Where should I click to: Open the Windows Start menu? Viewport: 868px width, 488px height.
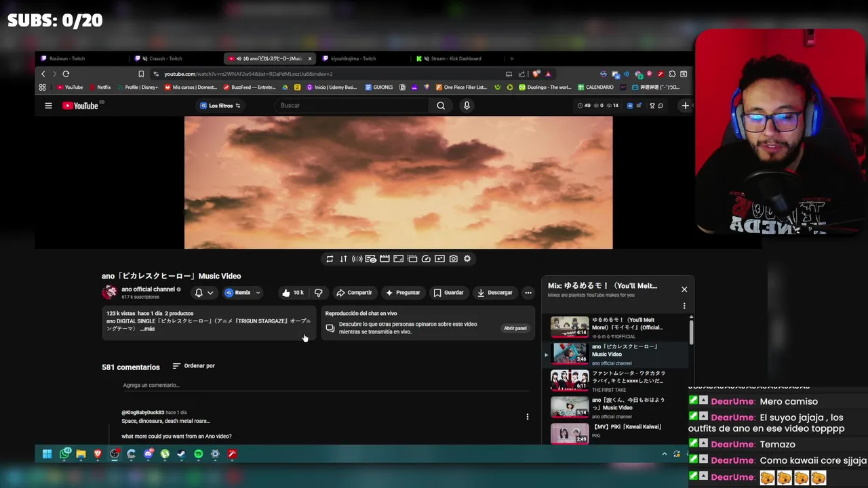(x=47, y=454)
